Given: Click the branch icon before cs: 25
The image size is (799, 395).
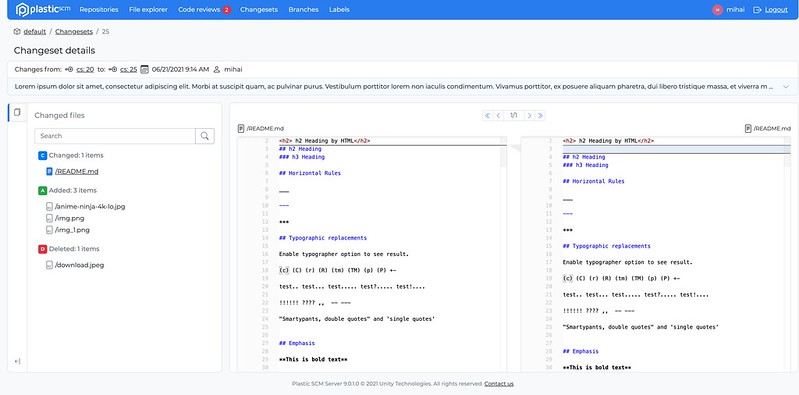Looking at the screenshot, I should 113,69.
